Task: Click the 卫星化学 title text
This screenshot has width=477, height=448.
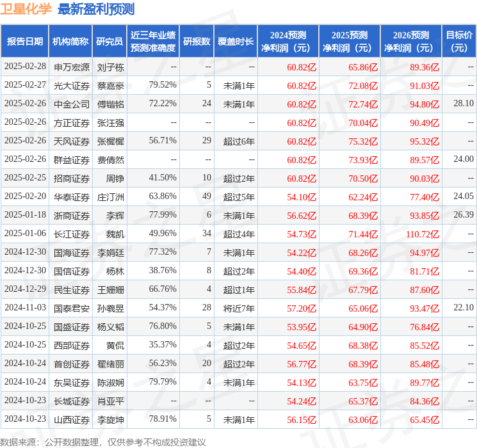Action: 26,9
